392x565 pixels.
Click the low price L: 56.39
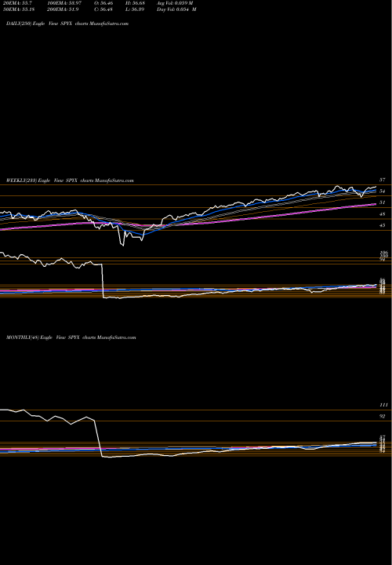click(x=135, y=9)
